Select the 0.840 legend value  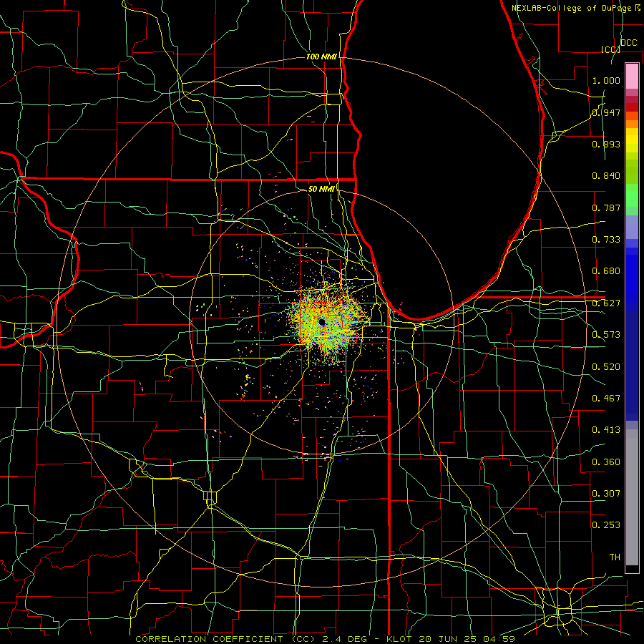click(x=606, y=176)
